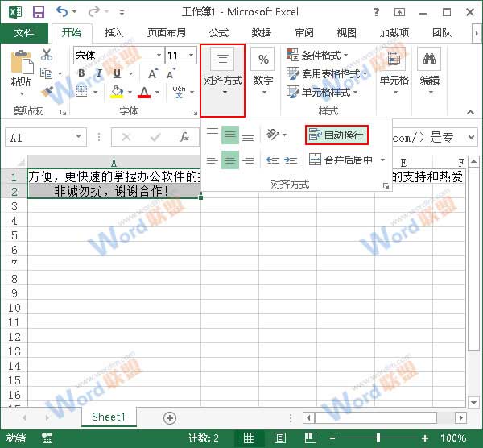Click the Paste clipboard icon

22,63
